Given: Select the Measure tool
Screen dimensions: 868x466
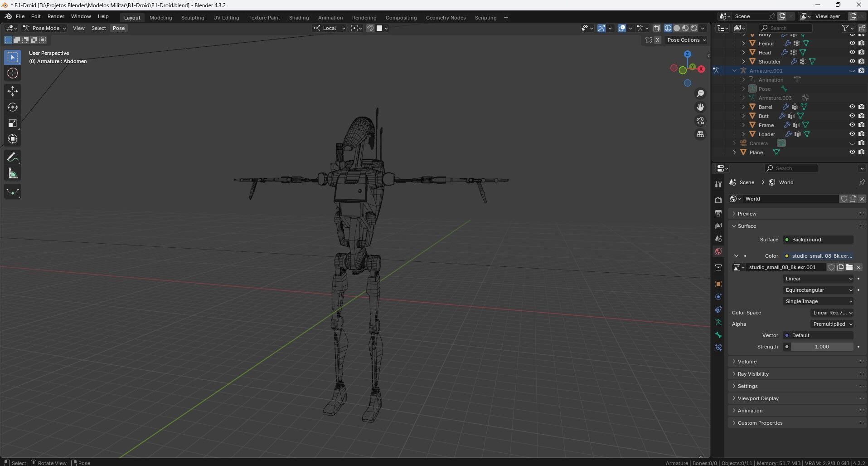Looking at the screenshot, I should pyautogui.click(x=12, y=173).
